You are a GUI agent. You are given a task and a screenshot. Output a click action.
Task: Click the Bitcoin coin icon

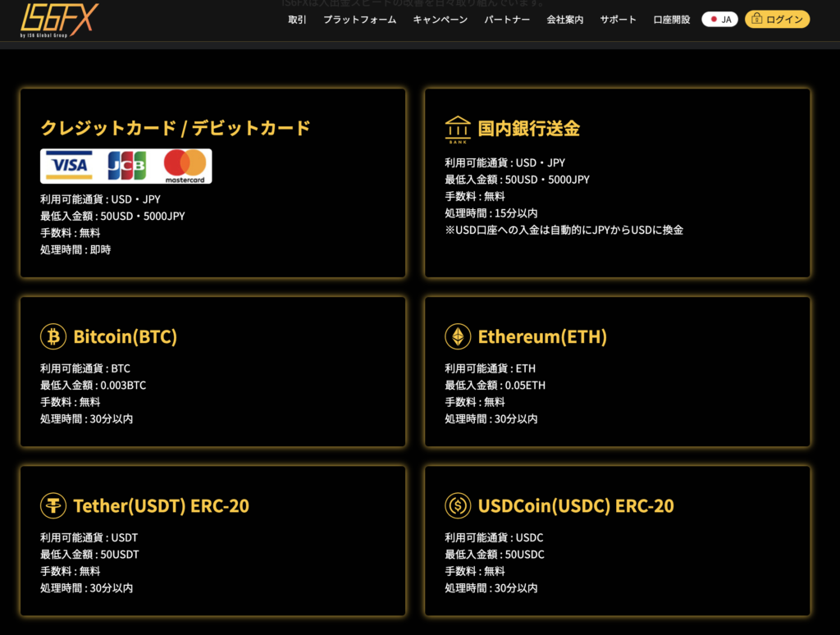pos(53,336)
